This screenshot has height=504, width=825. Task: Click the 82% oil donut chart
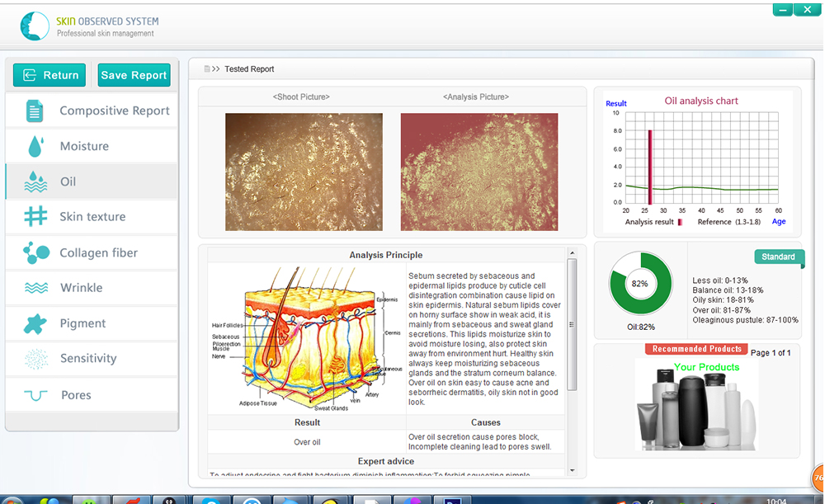click(x=639, y=283)
